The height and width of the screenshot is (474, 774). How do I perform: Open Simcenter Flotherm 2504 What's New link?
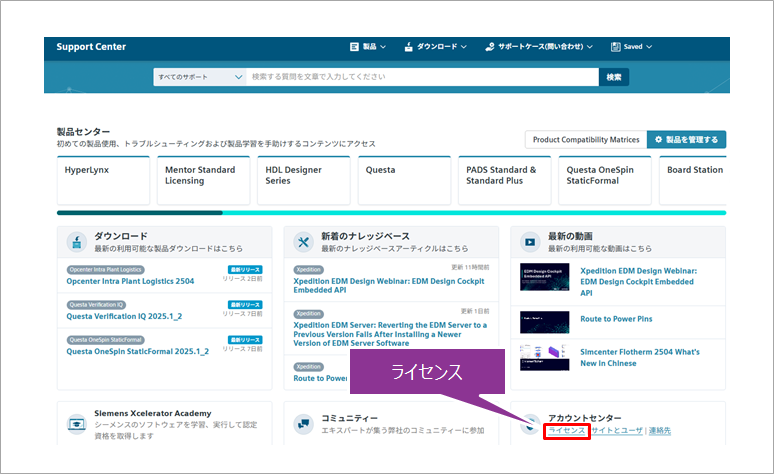click(640, 357)
